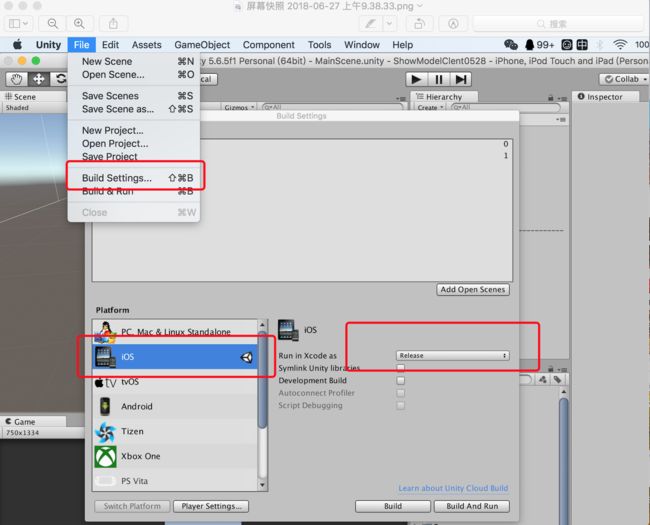Click the Preview search field
This screenshot has height=525, width=650.
[558, 24]
